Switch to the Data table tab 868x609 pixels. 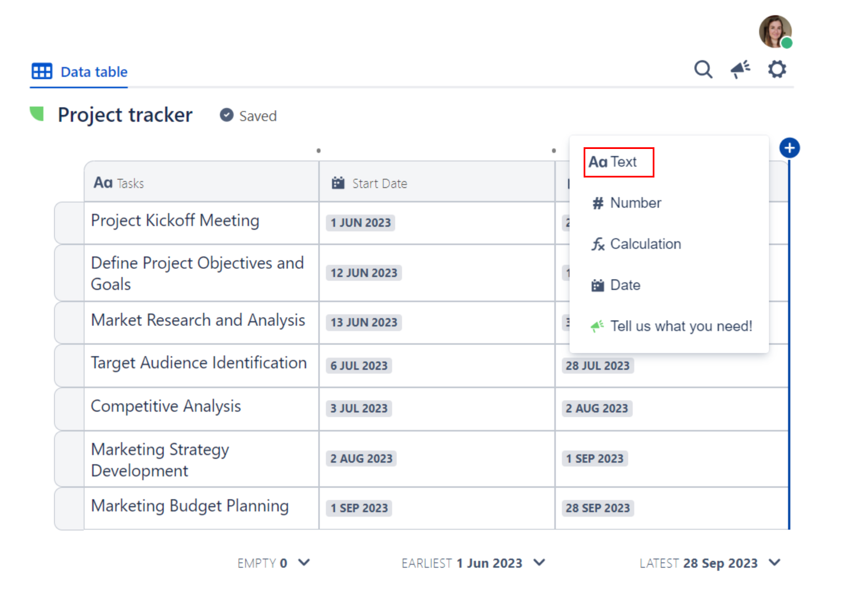94,72
